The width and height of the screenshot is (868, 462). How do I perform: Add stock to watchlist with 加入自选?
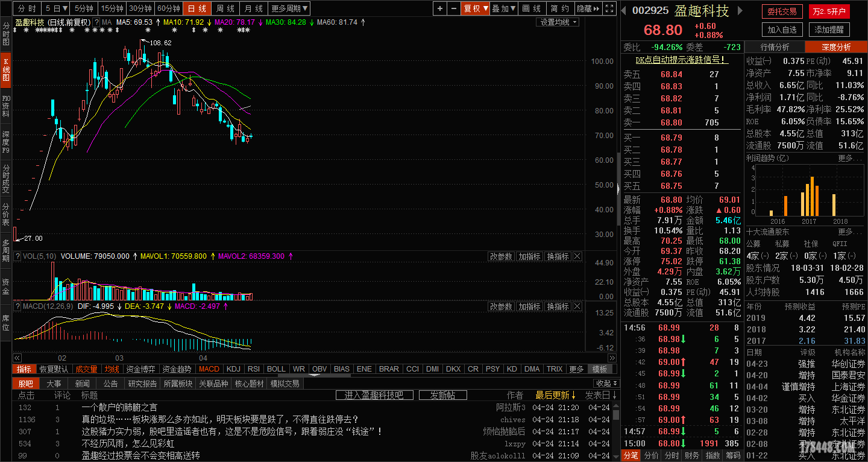pos(782,29)
